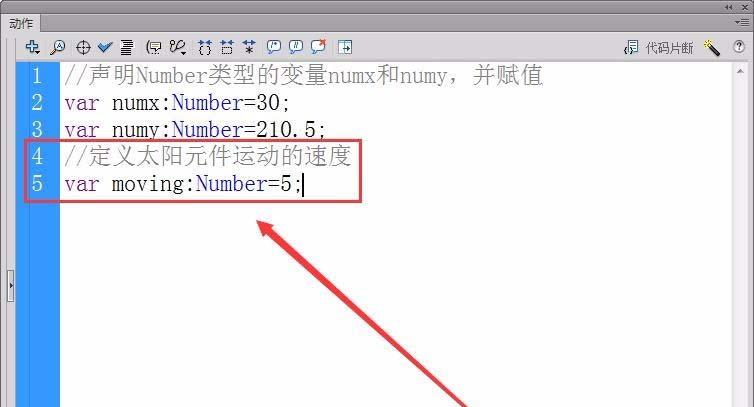
Task: Open the debug options stethoscope menu
Action: coord(178,47)
